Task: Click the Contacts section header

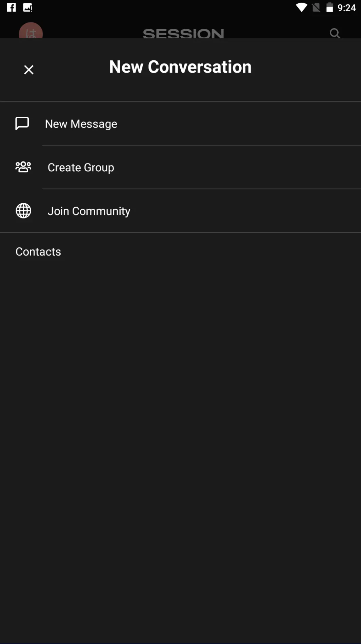Action: click(38, 251)
